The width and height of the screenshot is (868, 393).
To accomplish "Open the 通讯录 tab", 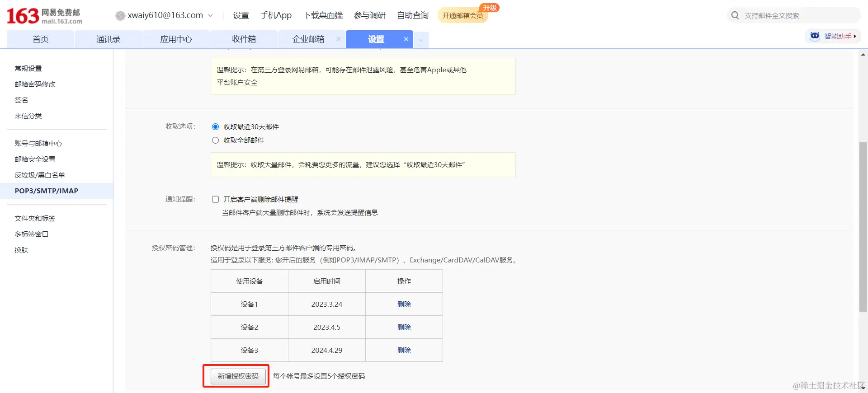I will click(108, 39).
